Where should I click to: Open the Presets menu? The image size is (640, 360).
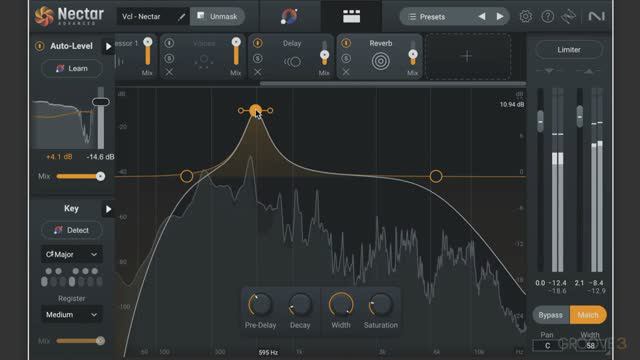click(433, 17)
